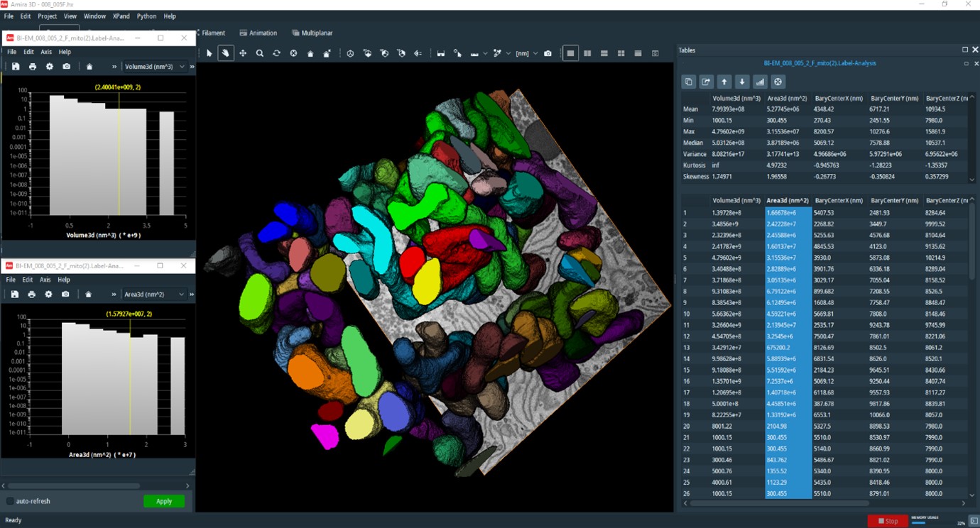Screen dimensions: 980x528
Task: Open the Volume3d (nm^3) dropdown
Action: click(x=155, y=67)
